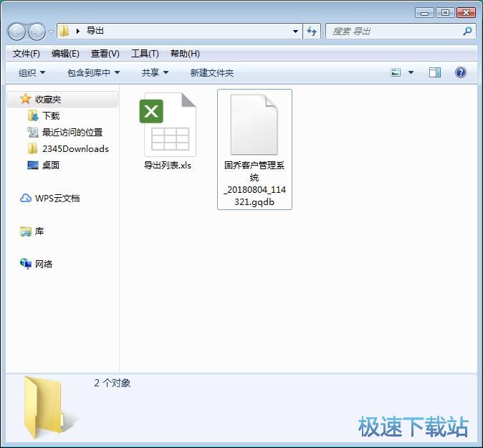Screen dimensions: 483x448
Task: Click the 下载 folder icon
Action: 33,115
